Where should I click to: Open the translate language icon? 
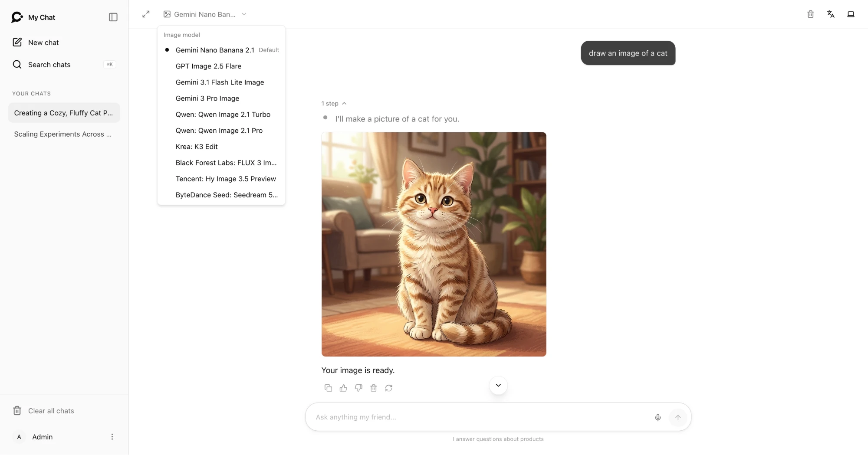(831, 14)
